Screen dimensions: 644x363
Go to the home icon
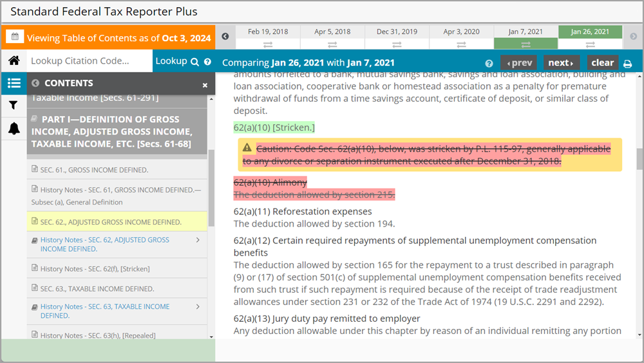click(x=14, y=60)
